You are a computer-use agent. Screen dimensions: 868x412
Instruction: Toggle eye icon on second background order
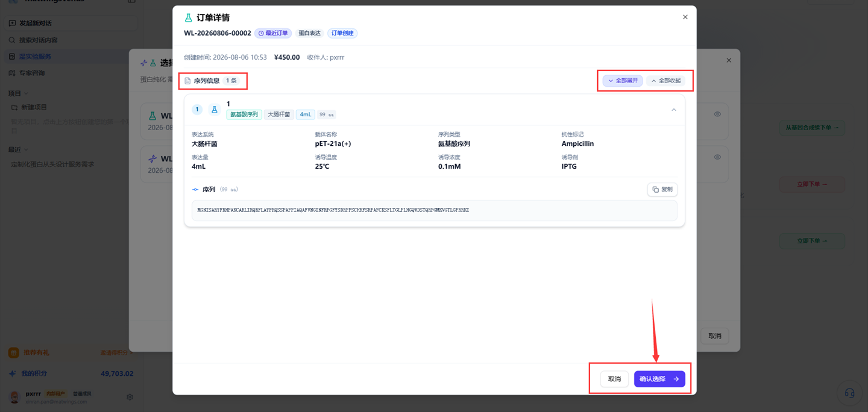coord(717,157)
